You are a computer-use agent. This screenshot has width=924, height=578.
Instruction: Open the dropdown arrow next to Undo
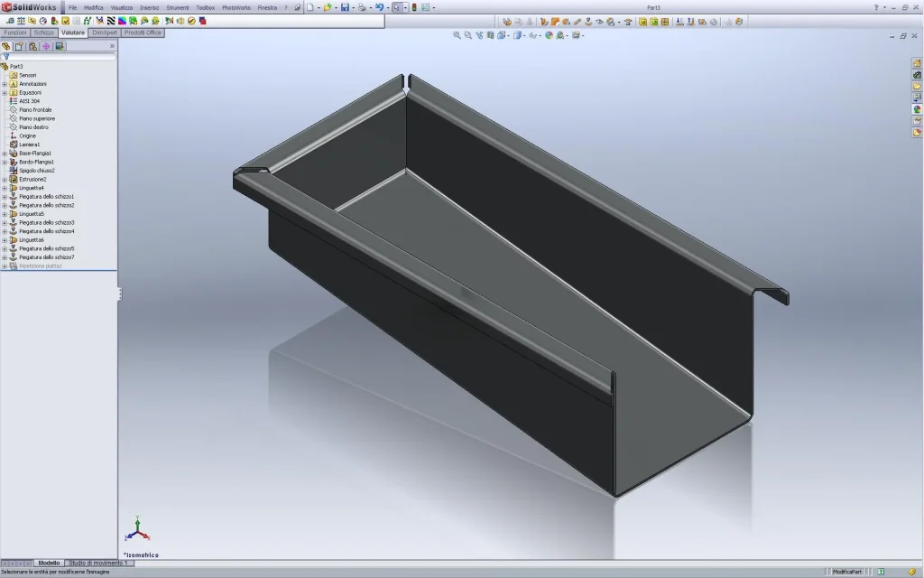pyautogui.click(x=388, y=7)
